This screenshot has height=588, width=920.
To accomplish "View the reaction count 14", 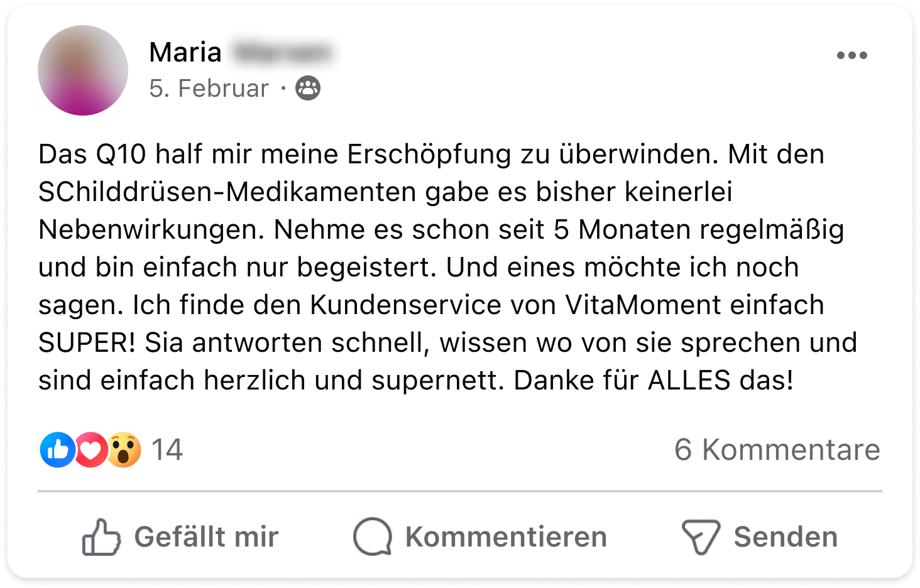I will pos(167,450).
